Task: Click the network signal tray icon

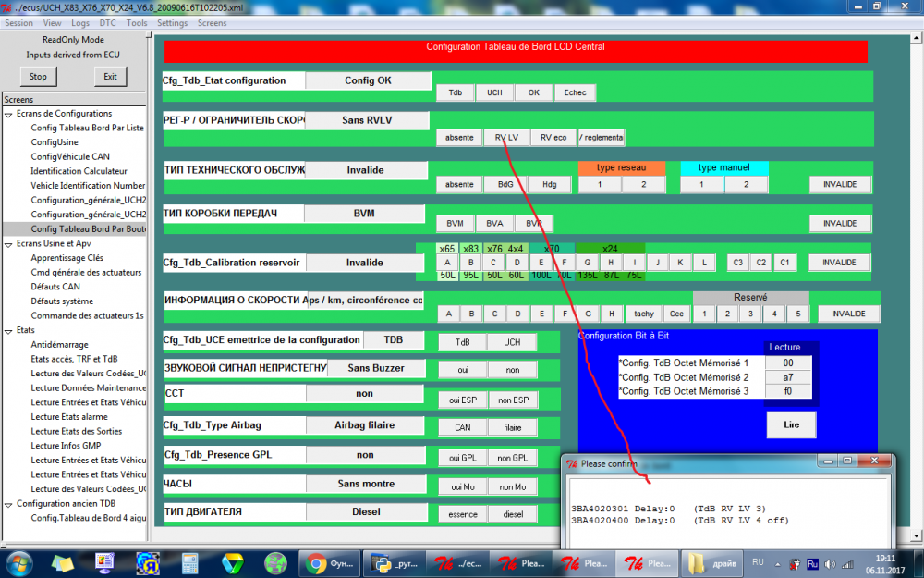Action: [847, 564]
